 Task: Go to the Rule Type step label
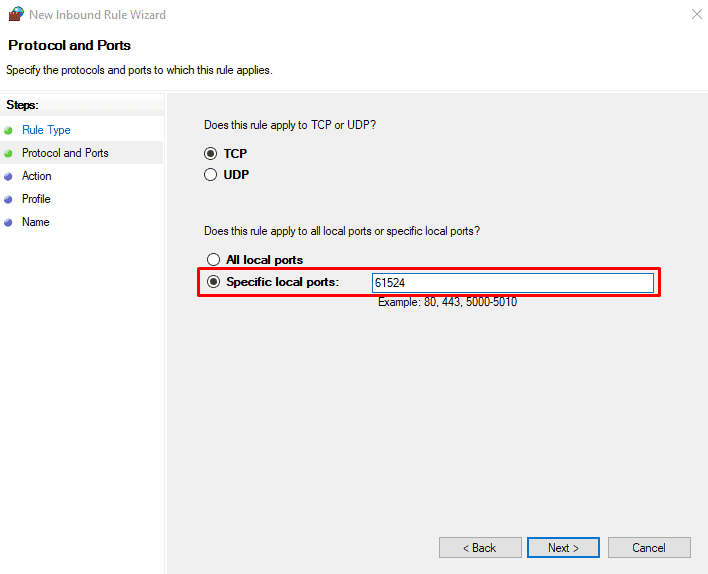tap(46, 130)
